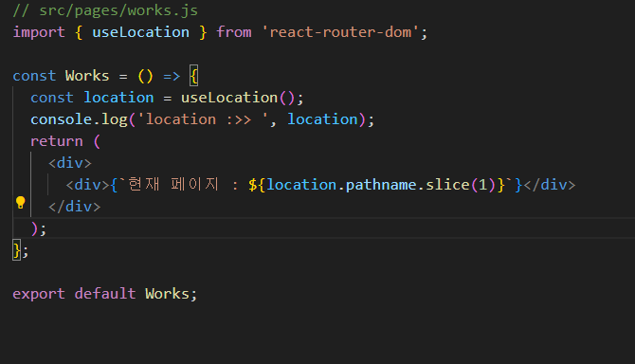Click the 'react-router-dom' string
635x364 pixels.
pos(340,32)
